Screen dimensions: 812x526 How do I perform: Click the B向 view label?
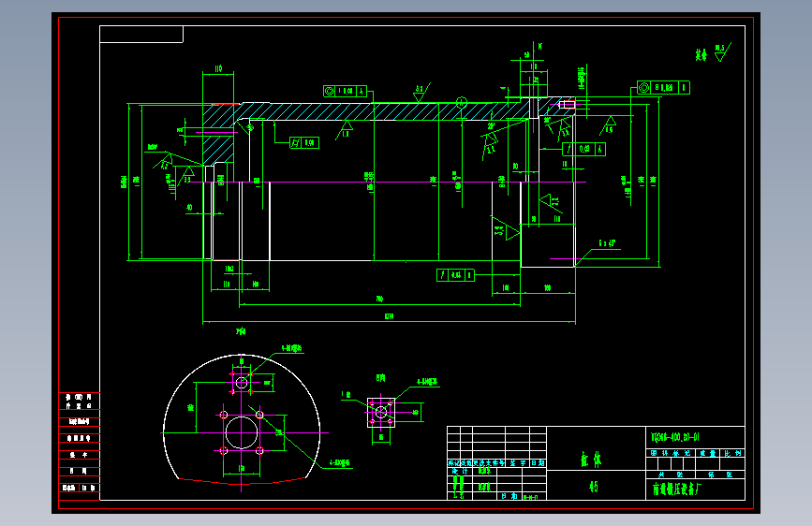coord(380,378)
